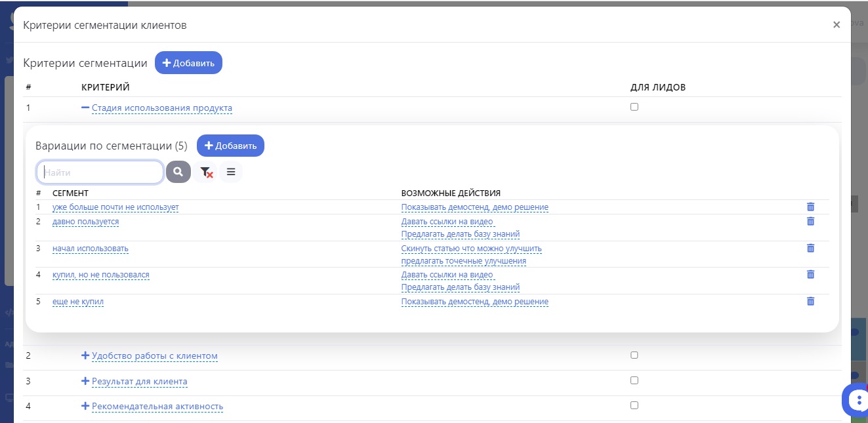Open criterion 'Рекомендательная активность' link

[x=157, y=406]
